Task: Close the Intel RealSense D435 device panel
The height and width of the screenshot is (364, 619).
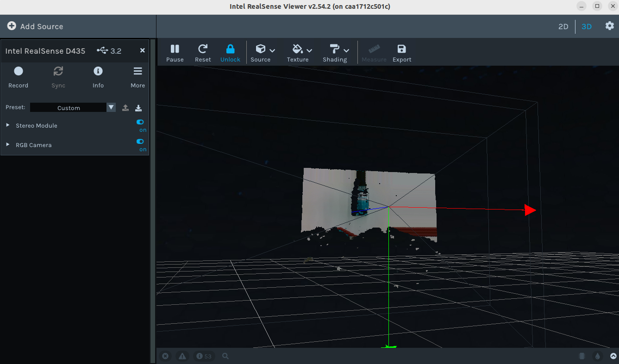Action: [x=143, y=50]
